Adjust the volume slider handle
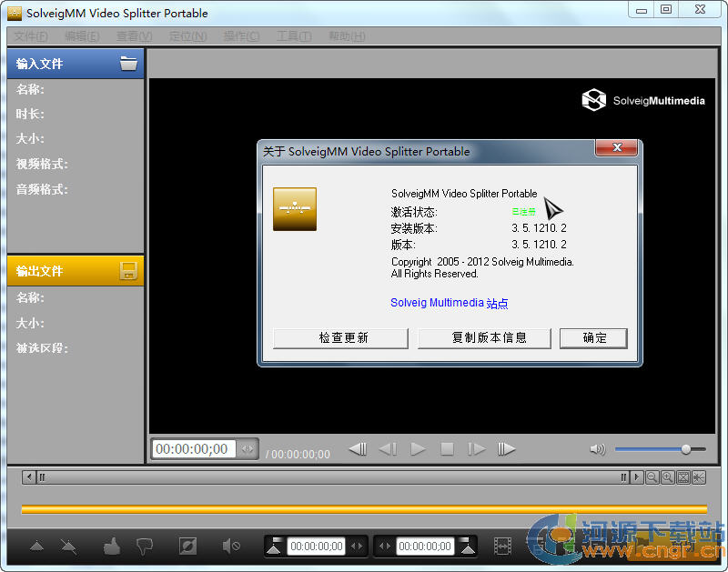The image size is (728, 572). pyautogui.click(x=686, y=449)
